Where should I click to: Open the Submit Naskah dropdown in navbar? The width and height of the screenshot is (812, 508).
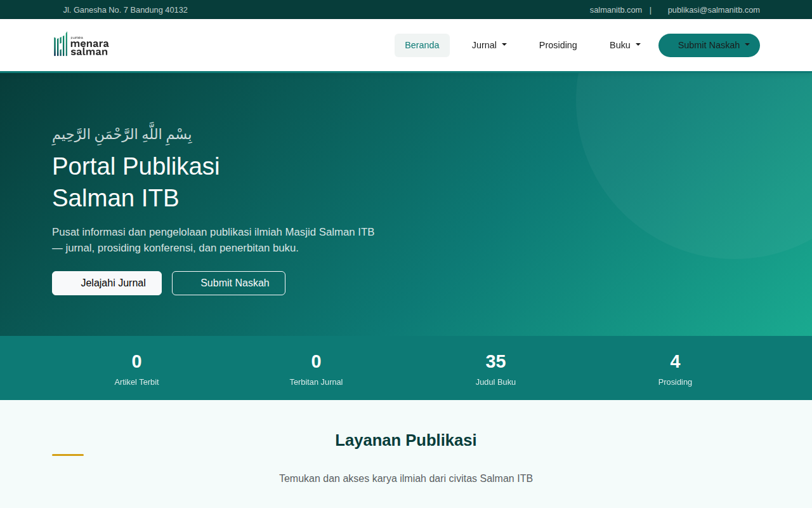[x=709, y=45]
